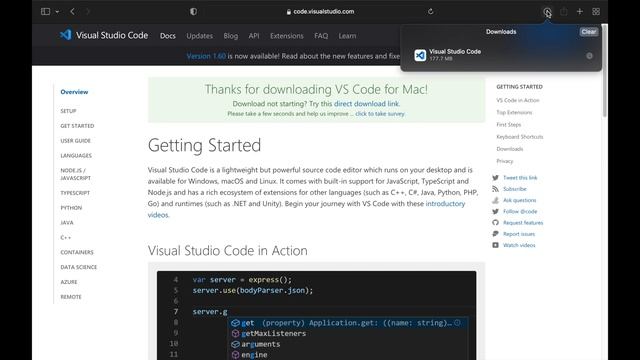Go back with the browser back arrow
The height and width of the screenshot is (360, 640).
(72, 11)
